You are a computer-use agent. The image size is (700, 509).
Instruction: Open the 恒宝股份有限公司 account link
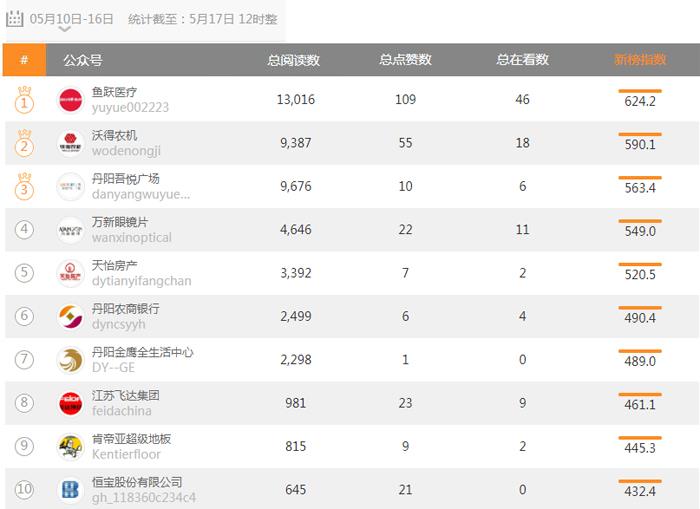pyautogui.click(x=137, y=482)
